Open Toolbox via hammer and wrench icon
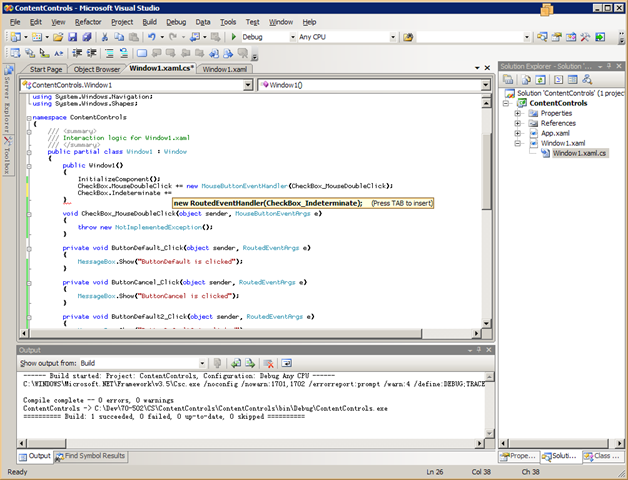Viewport: 628px width, 480px height. (x=585, y=37)
